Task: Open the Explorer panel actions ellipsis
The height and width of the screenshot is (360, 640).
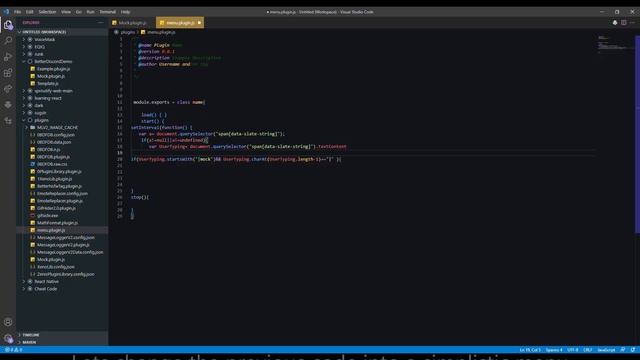Action: pos(100,23)
